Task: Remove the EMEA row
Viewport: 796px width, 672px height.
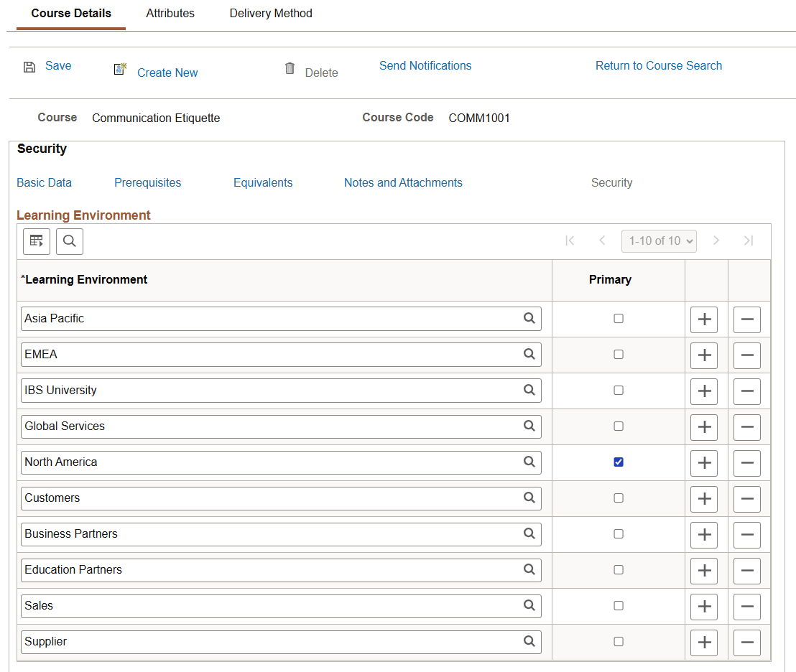Action: 747,355
